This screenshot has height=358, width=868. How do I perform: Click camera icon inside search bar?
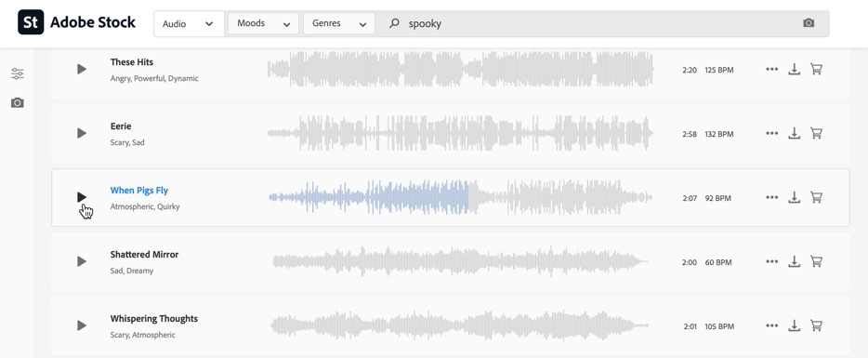click(x=809, y=23)
